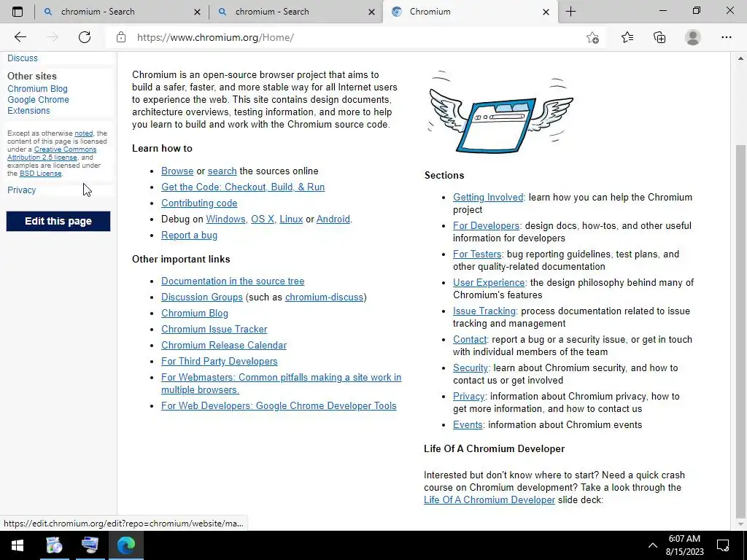Open the Discuss sidebar link

23,58
